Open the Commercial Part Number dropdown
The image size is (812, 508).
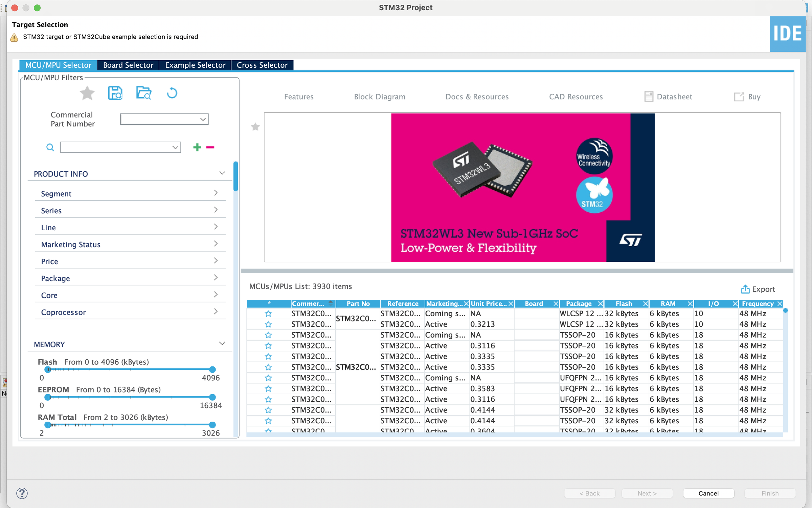(x=164, y=119)
